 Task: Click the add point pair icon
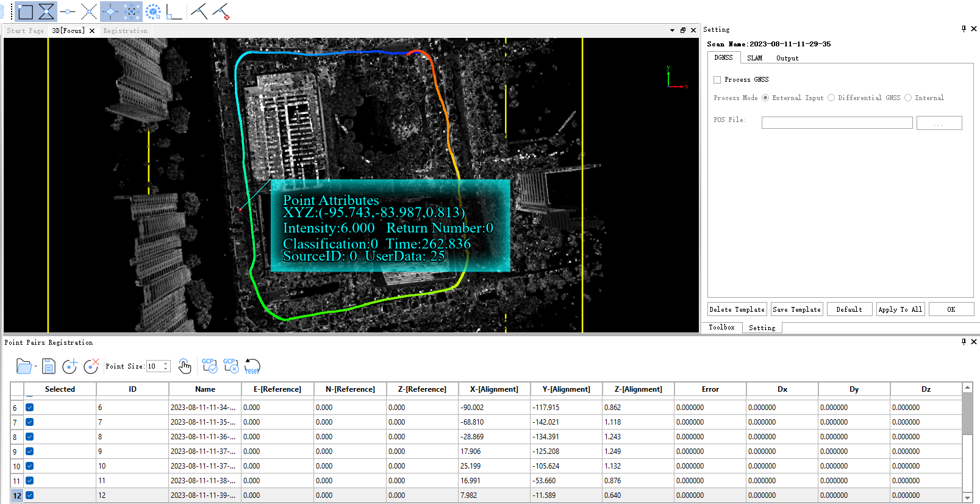coord(70,366)
